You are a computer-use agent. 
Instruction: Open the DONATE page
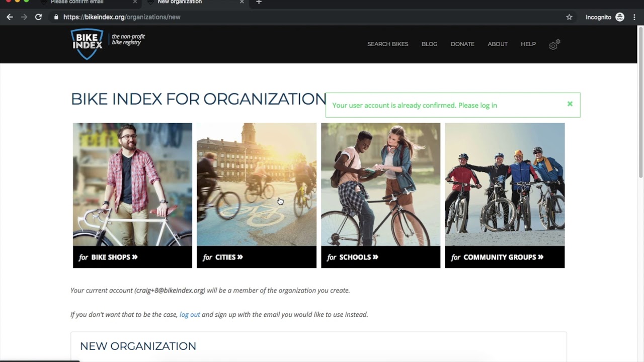(462, 44)
